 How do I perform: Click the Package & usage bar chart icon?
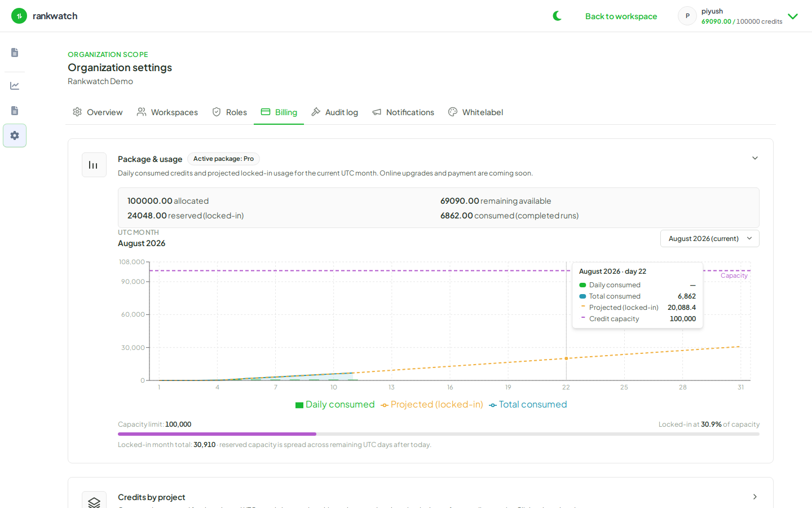94,165
